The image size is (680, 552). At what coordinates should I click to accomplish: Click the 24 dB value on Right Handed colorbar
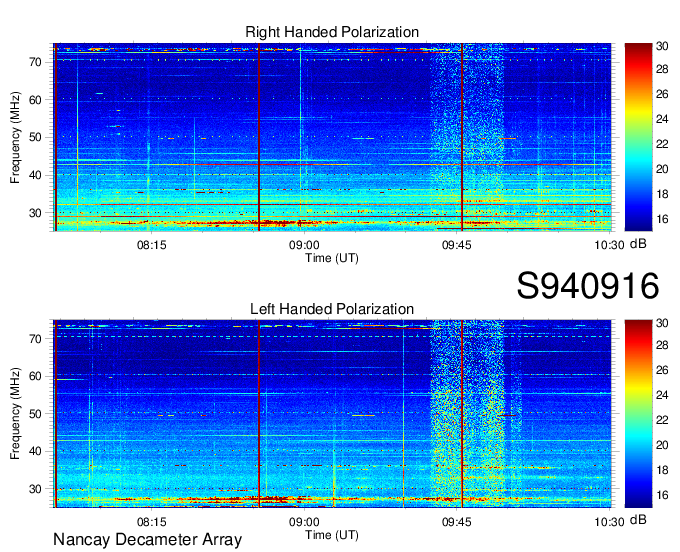click(x=662, y=119)
